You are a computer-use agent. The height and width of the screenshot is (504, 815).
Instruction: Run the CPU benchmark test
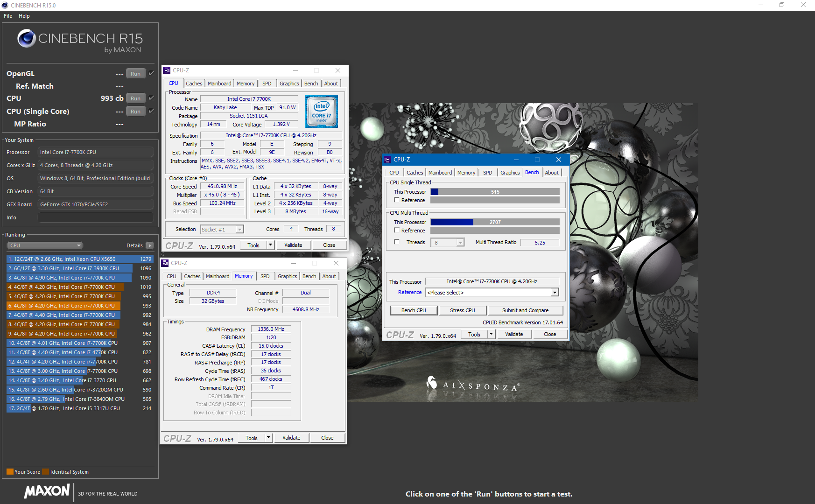pos(136,98)
